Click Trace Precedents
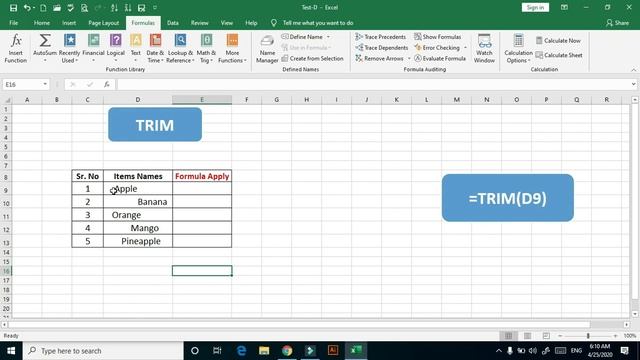 coord(380,37)
